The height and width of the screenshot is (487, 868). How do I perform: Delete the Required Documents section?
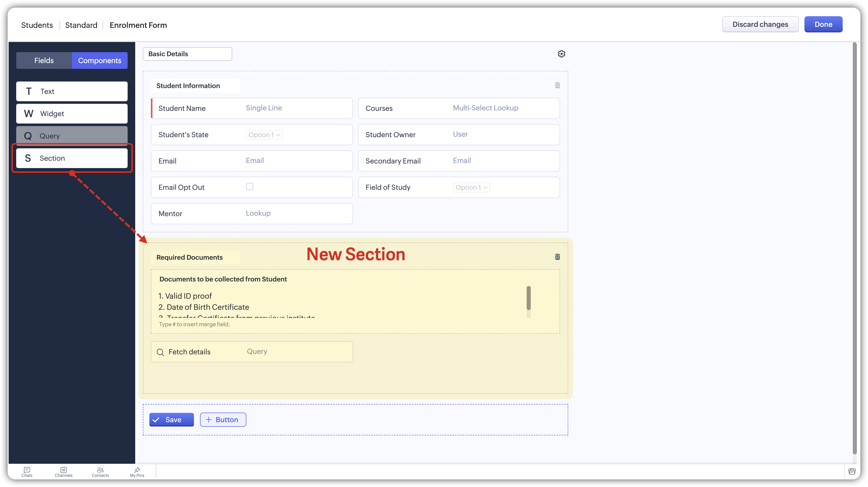click(x=557, y=257)
